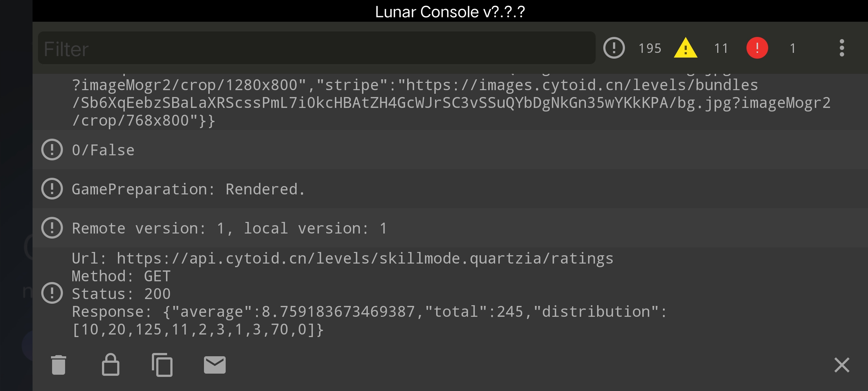
Task: Copy logs using the copy icon
Action: [x=162, y=365]
